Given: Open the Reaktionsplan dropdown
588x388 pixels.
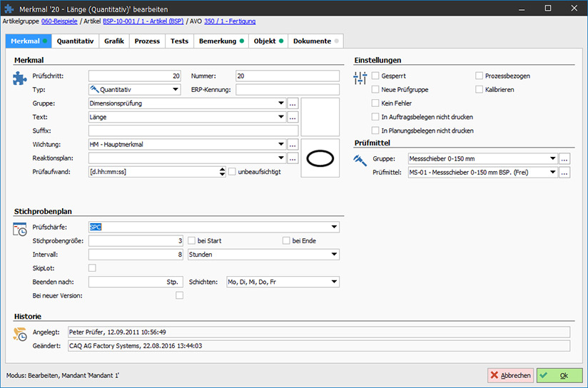Looking at the screenshot, I should click(281, 158).
